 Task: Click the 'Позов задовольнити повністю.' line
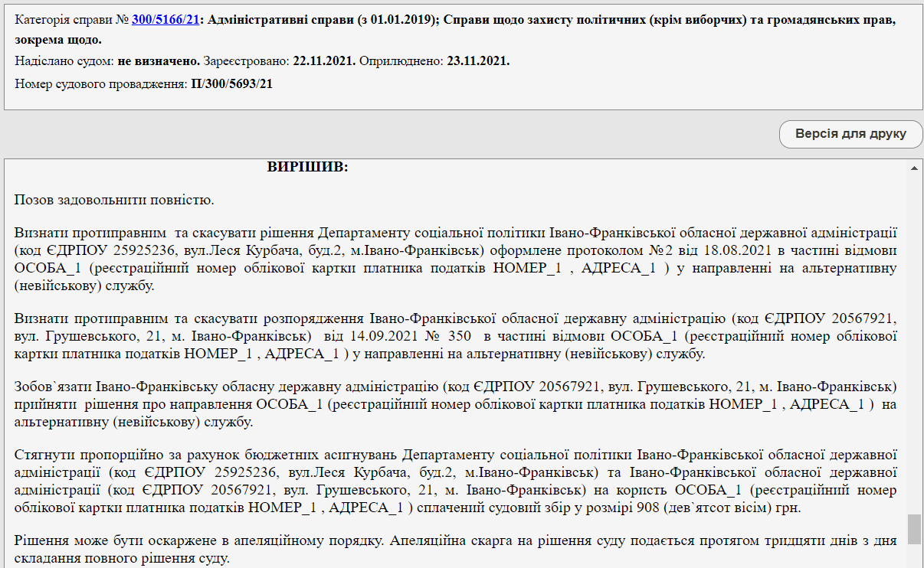click(x=113, y=201)
